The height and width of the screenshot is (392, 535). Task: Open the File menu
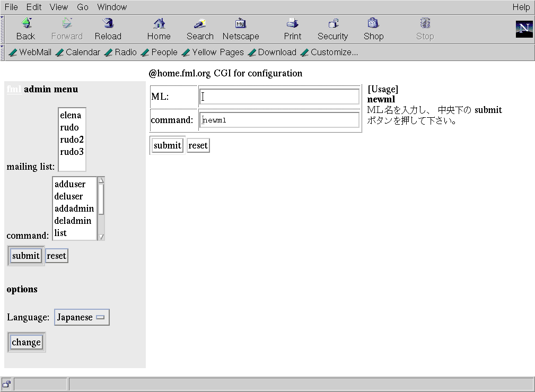tap(11, 7)
